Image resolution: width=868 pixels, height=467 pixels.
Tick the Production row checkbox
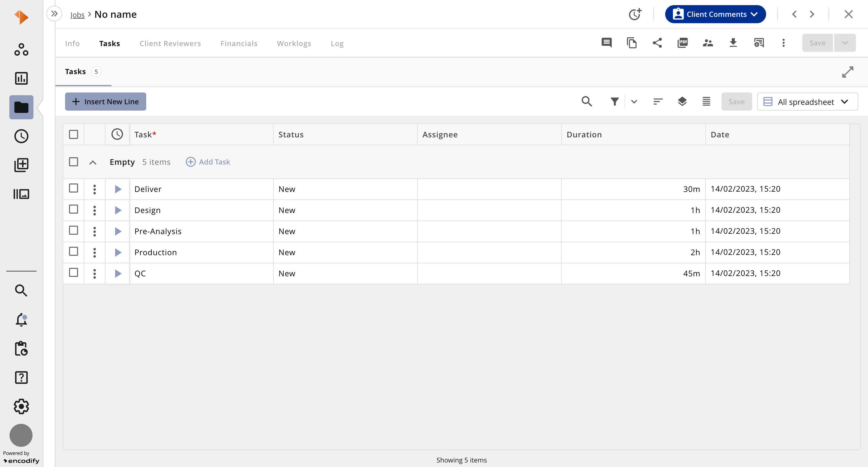click(74, 251)
